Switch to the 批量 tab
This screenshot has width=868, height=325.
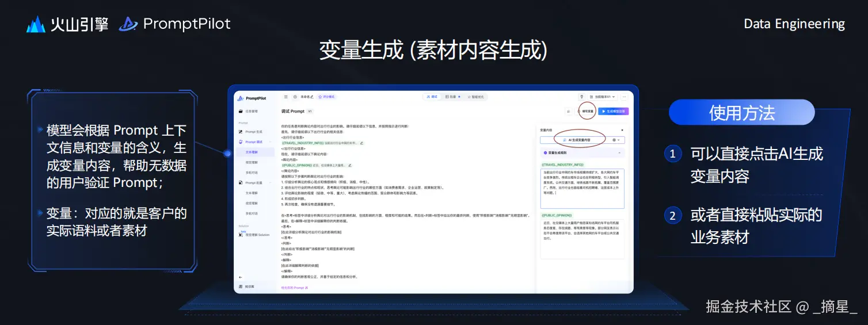452,97
